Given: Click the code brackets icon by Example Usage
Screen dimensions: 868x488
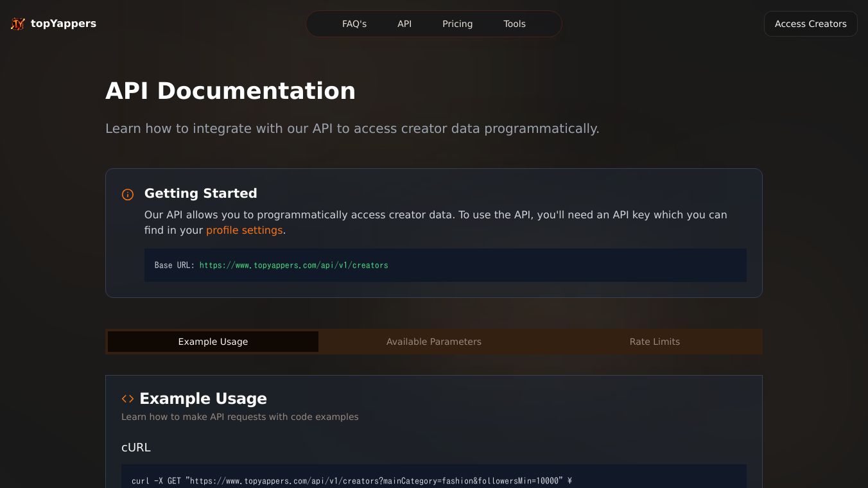Looking at the screenshot, I should click(128, 399).
